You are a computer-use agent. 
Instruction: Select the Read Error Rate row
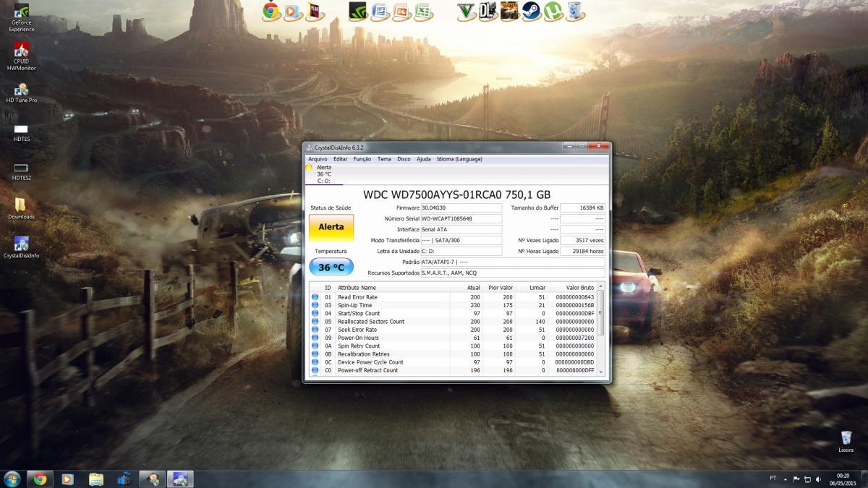pyautogui.click(x=453, y=297)
